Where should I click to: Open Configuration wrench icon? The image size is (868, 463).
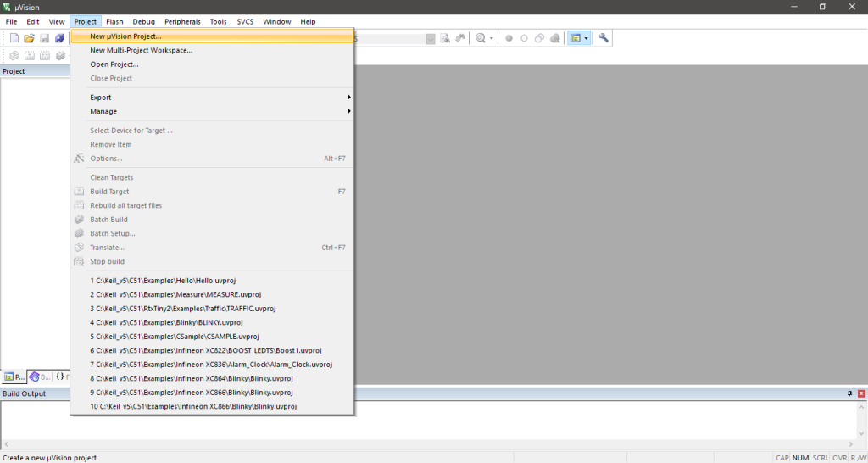pos(604,38)
